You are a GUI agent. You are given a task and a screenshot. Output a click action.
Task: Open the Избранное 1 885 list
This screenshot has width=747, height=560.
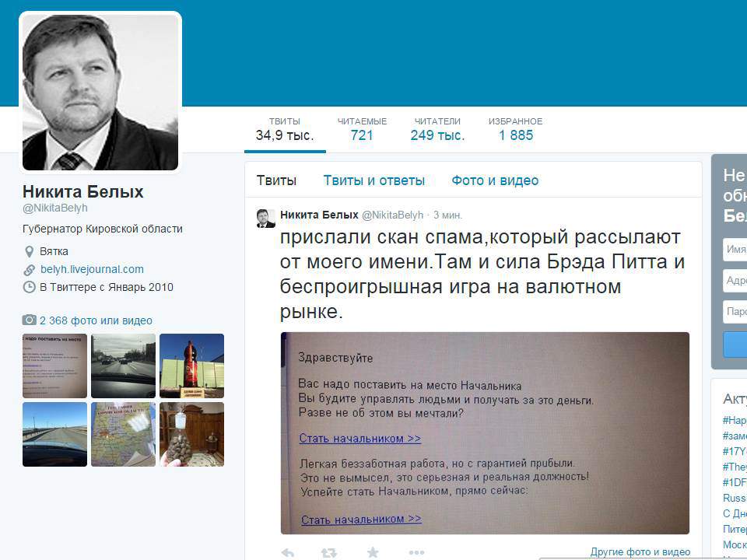[515, 130]
